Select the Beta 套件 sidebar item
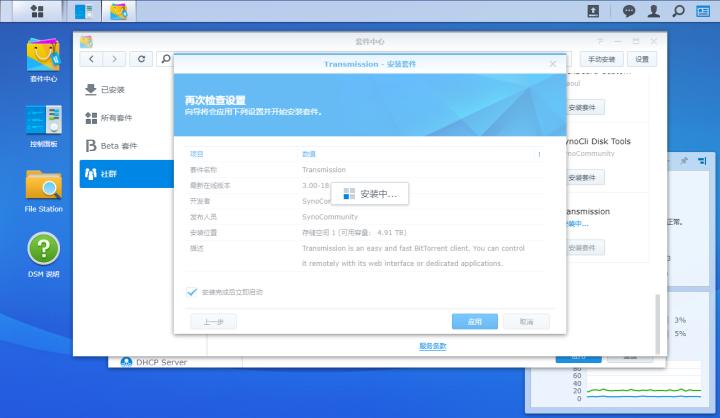Screen dimensions: 720x418 [x=127, y=146]
